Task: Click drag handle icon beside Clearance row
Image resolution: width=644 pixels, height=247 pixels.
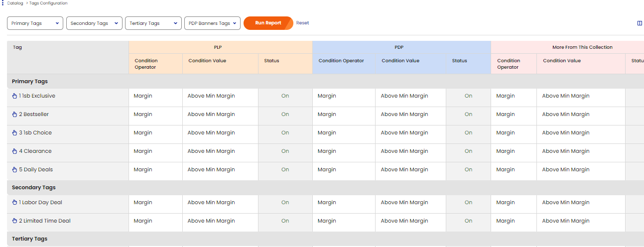Action: coord(15,151)
